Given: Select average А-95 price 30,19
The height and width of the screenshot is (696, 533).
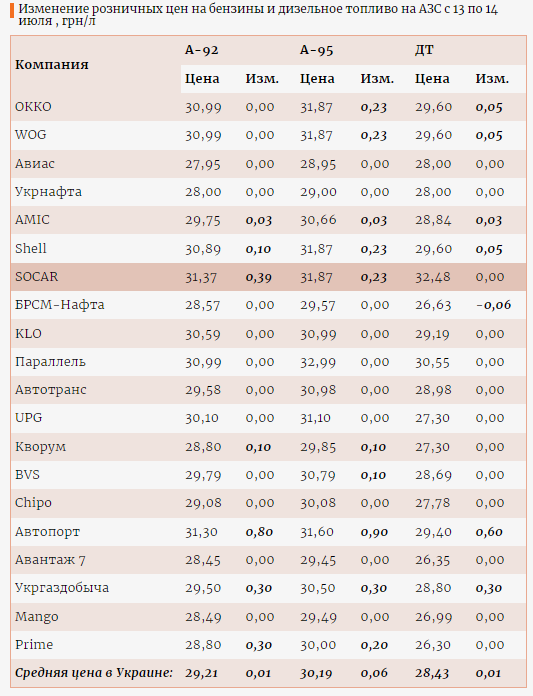Looking at the screenshot, I should click(316, 673).
